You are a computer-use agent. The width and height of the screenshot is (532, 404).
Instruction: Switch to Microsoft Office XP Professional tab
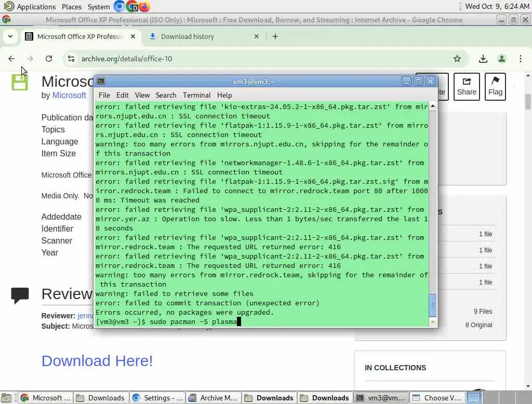81,36
